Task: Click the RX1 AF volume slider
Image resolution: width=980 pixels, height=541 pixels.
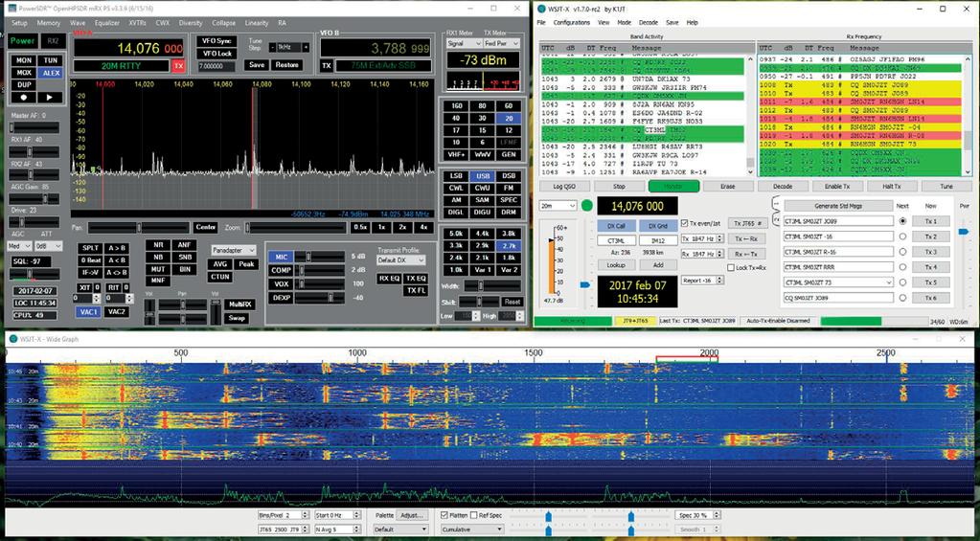Action: point(34,152)
